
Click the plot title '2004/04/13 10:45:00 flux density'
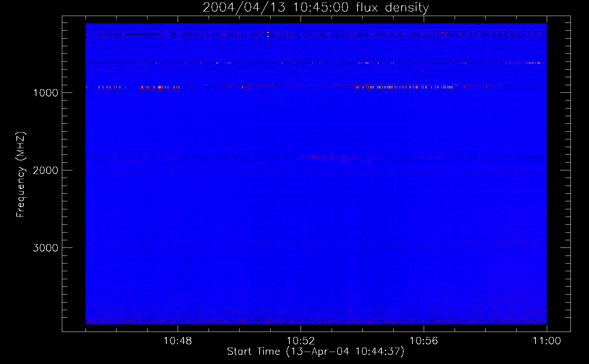pos(316,8)
